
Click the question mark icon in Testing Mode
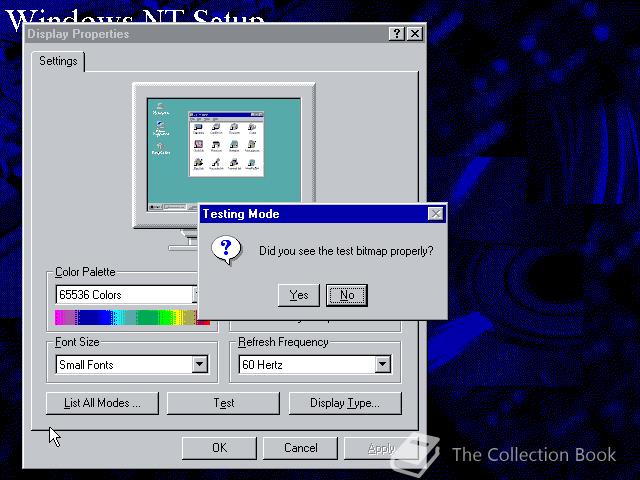click(226, 250)
